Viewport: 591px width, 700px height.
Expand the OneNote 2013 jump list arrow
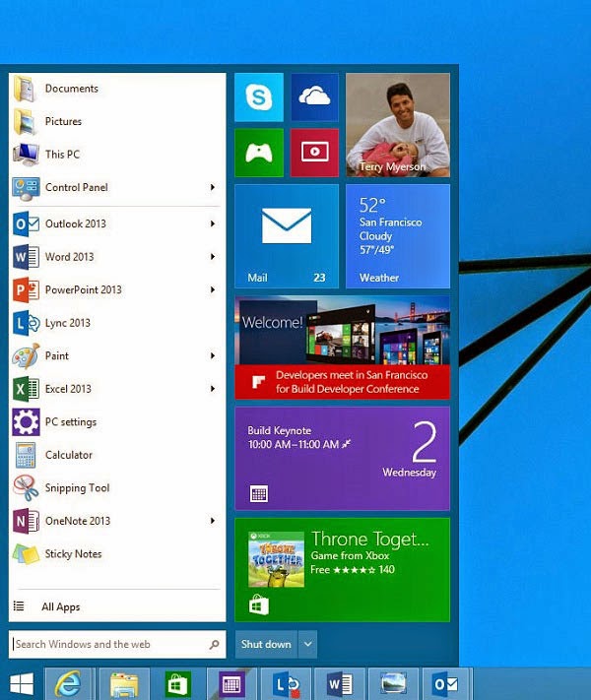[213, 521]
